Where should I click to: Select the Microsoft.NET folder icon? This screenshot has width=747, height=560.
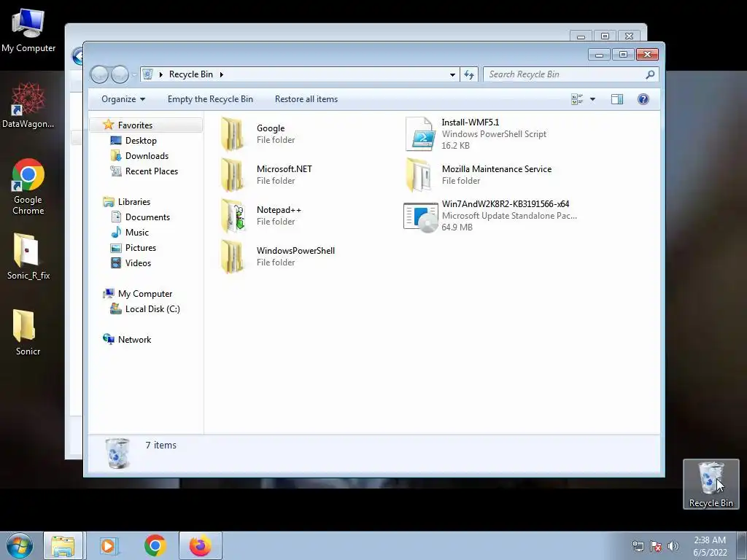tap(233, 175)
